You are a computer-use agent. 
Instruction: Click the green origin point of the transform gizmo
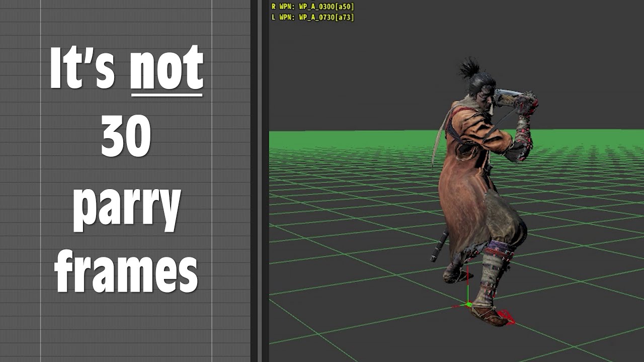point(469,304)
